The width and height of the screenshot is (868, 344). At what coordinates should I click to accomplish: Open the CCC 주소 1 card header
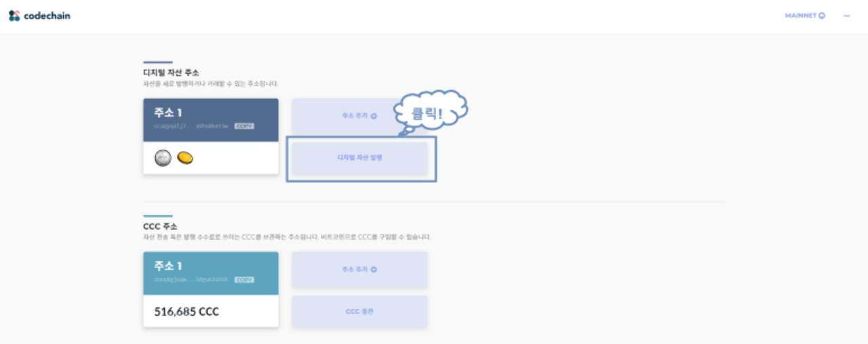[211, 273]
